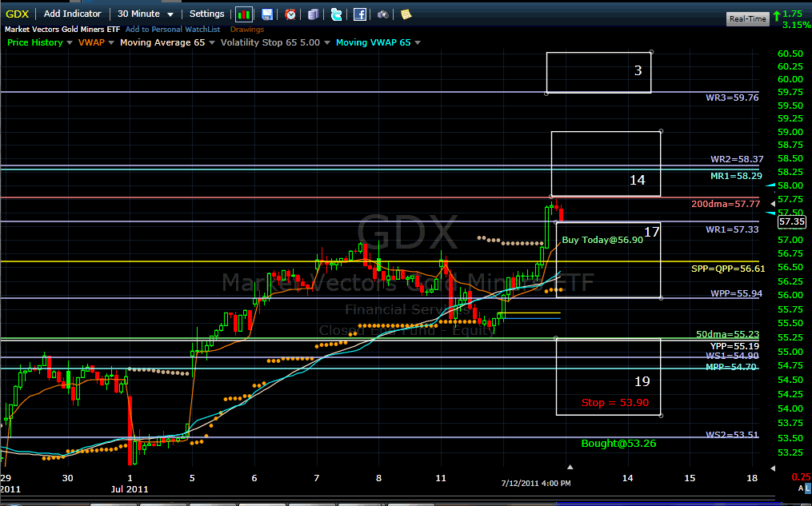
Task: Select the Stop = 53.90 annotation
Action: pyautogui.click(x=614, y=403)
